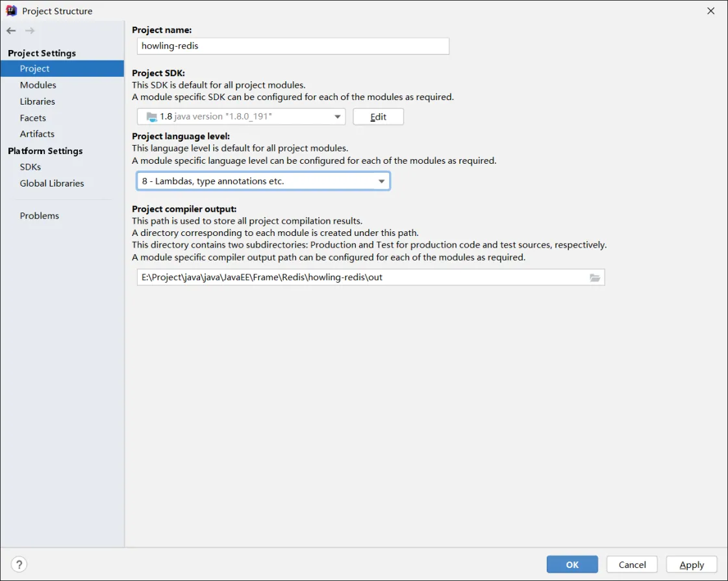This screenshot has width=728, height=581.
Task: Select Project in the settings sidebar
Action: pos(35,69)
